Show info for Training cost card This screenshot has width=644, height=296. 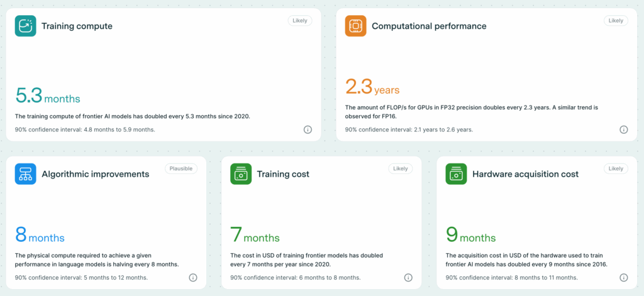tap(408, 278)
